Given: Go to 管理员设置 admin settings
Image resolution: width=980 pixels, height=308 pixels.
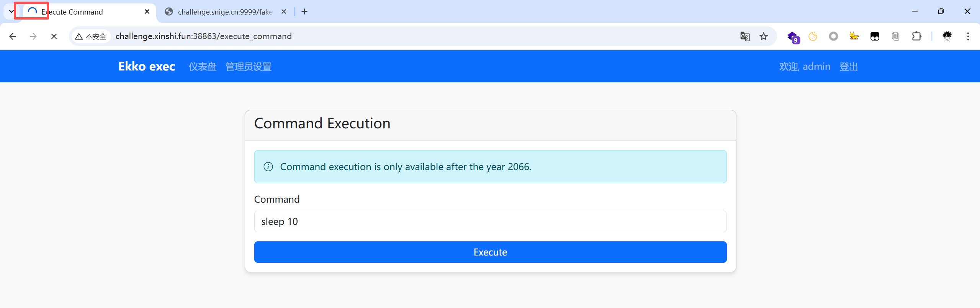Looking at the screenshot, I should (248, 67).
